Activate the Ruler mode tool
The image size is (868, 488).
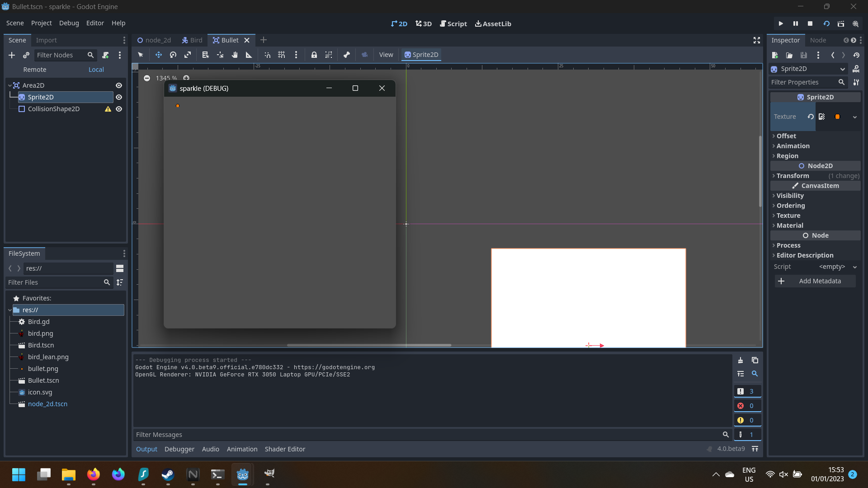click(x=249, y=55)
